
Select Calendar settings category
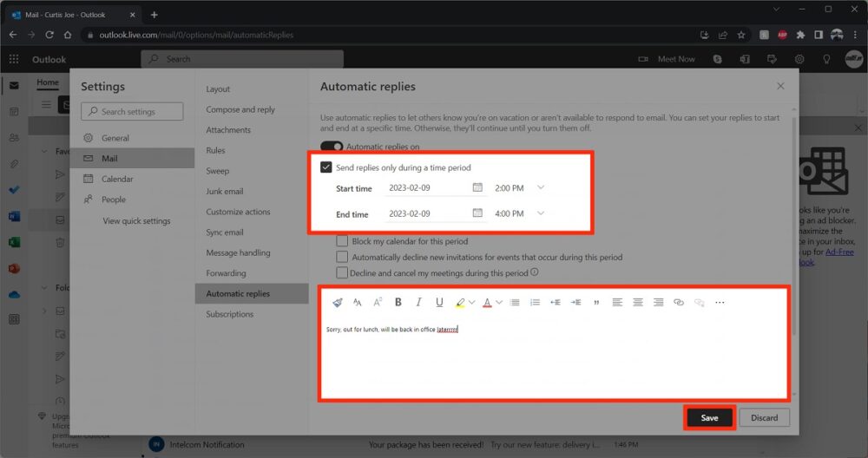(132, 179)
